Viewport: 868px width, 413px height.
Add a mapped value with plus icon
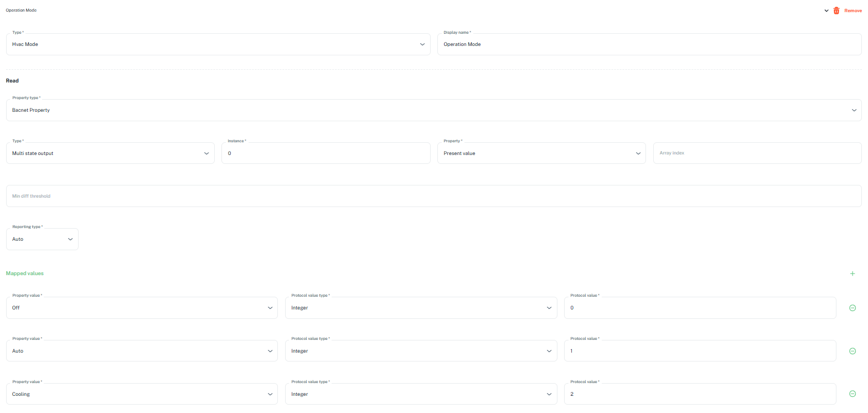pos(852,273)
